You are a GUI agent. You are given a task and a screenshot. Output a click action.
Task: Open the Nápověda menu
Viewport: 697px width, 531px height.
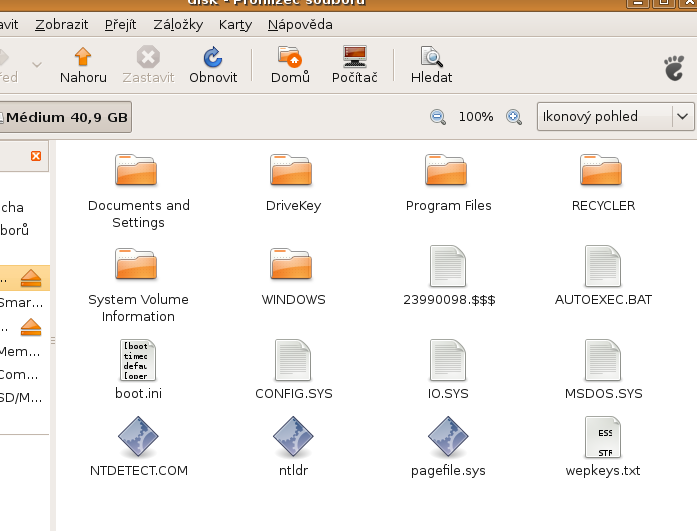coord(300,24)
